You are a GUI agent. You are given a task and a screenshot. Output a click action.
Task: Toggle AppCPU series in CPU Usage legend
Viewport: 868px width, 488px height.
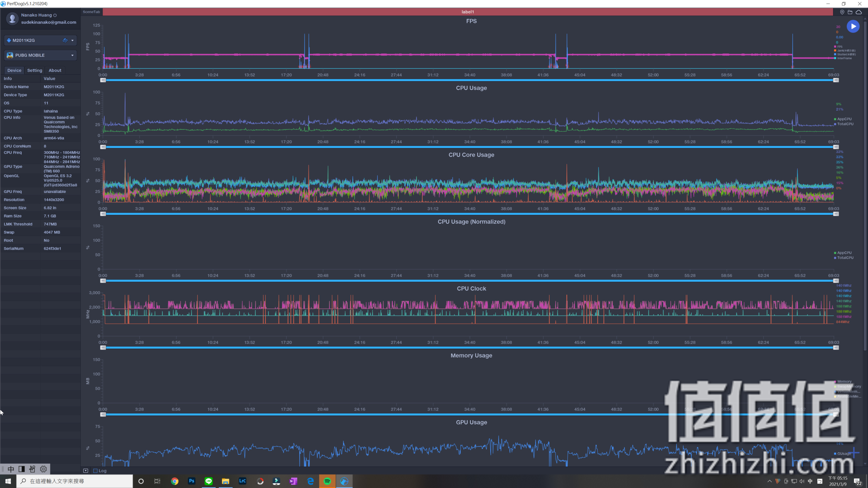(x=843, y=119)
